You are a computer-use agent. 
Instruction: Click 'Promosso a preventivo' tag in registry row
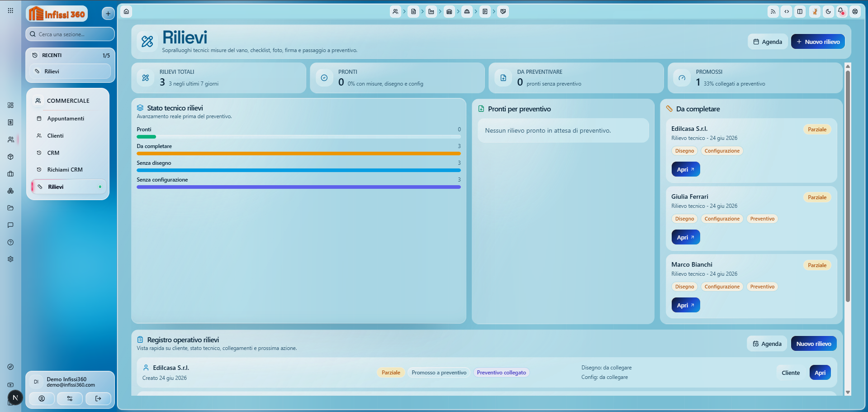(439, 373)
